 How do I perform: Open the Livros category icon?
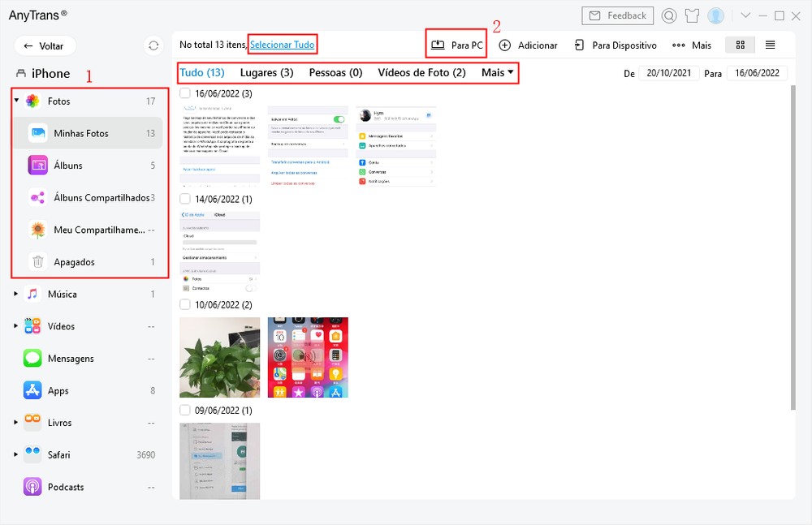point(32,422)
